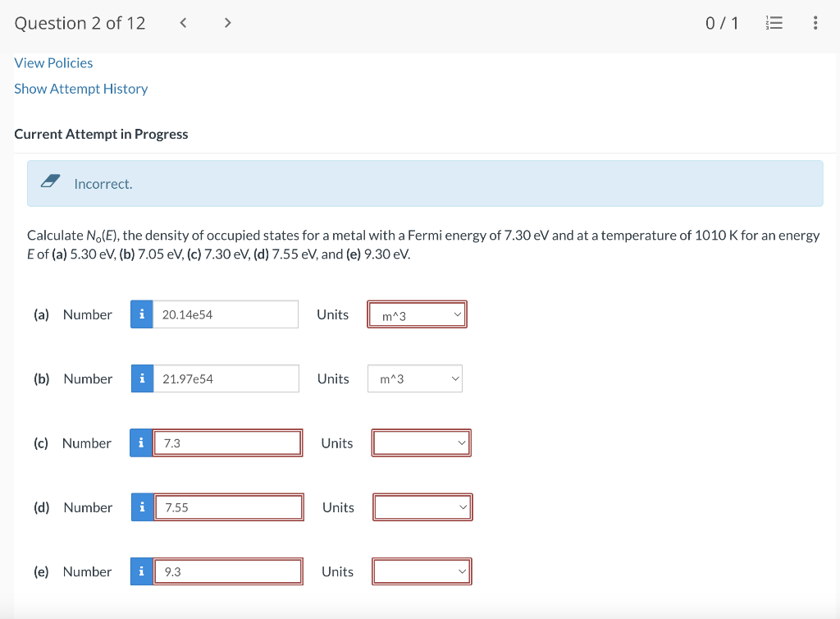Open the View Policies link
Image resolution: width=840 pixels, height=619 pixels.
tap(53, 62)
